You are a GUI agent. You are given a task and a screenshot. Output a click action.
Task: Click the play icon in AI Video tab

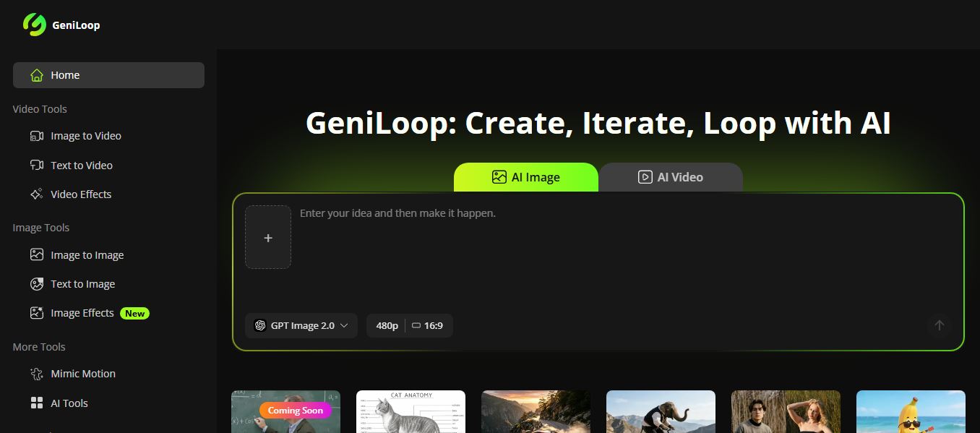point(645,177)
